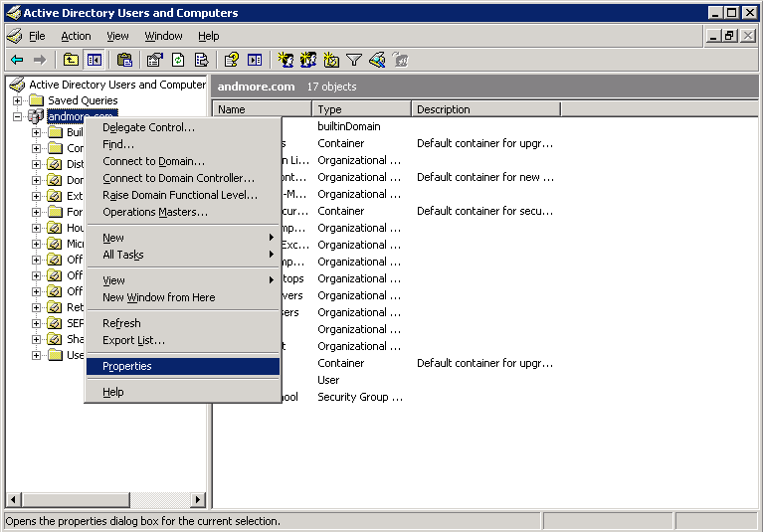Click 'Default container for new ...' description
This screenshot has width=763, height=532.
(x=485, y=177)
